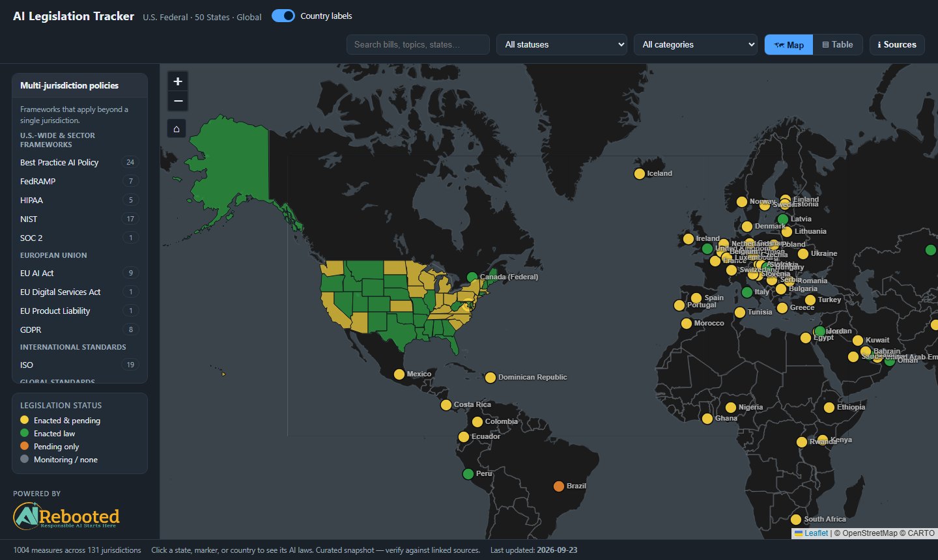Image resolution: width=938 pixels, height=560 pixels.
Task: Click the Leaflet attribution link
Action: [x=816, y=533]
